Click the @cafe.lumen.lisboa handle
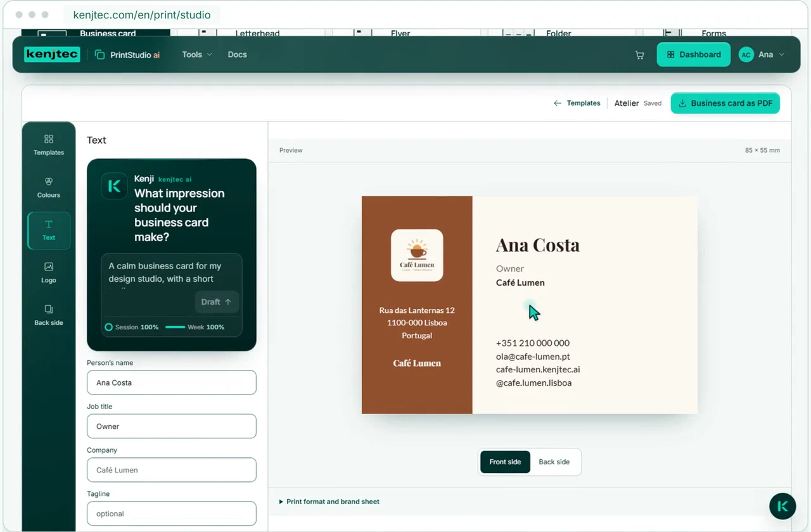811x532 pixels. [534, 383]
